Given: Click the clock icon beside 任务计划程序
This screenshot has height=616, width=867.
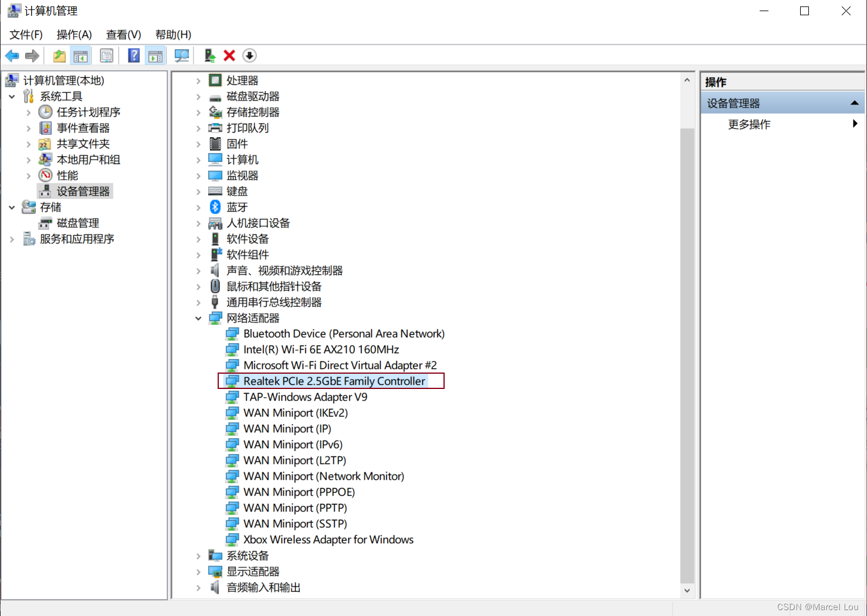Looking at the screenshot, I should point(46,112).
